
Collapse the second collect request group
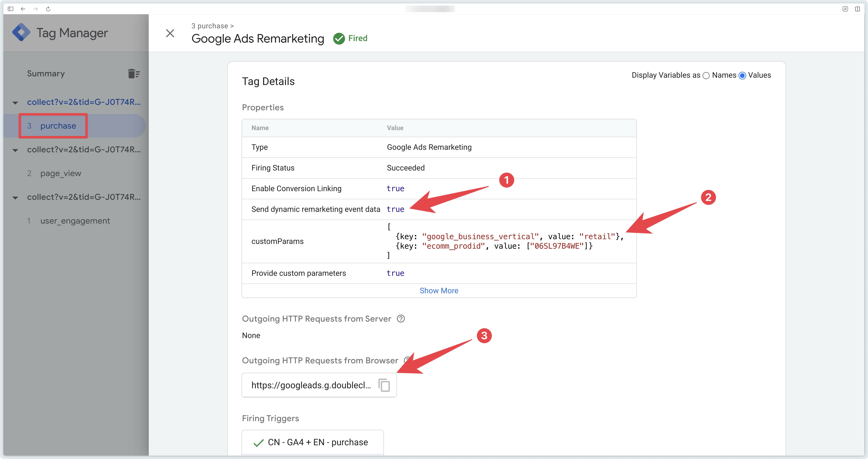15,150
